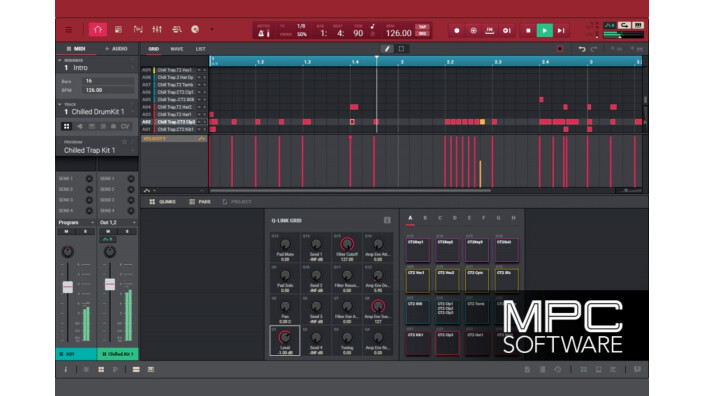Open the sampler waveform icon in top toolbar
This screenshot has width=704, height=396.
coord(138,30)
